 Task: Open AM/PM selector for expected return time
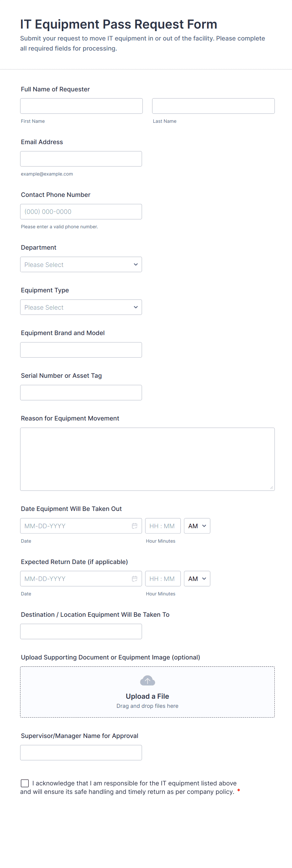point(197,578)
